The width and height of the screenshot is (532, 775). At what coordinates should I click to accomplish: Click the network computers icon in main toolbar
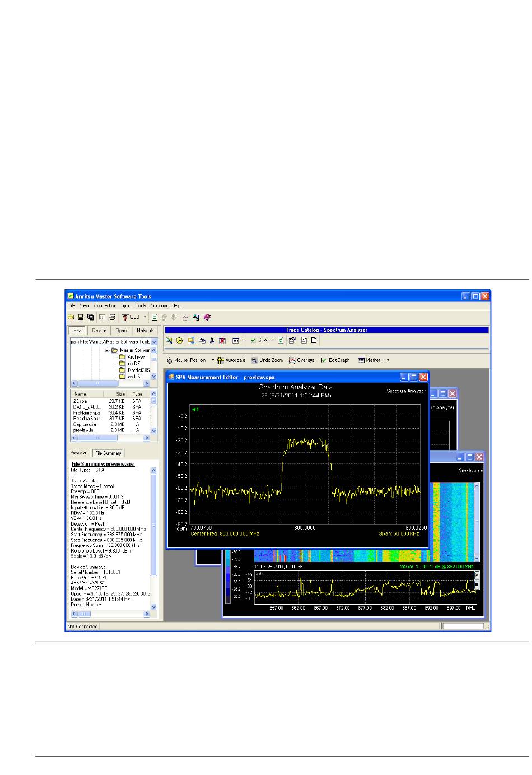(196, 317)
